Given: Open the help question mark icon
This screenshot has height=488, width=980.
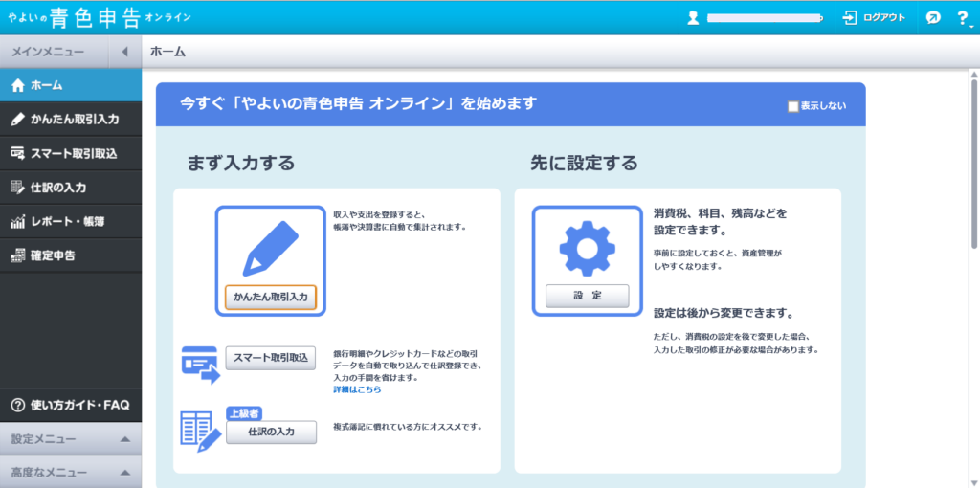Looking at the screenshot, I should point(962,17).
